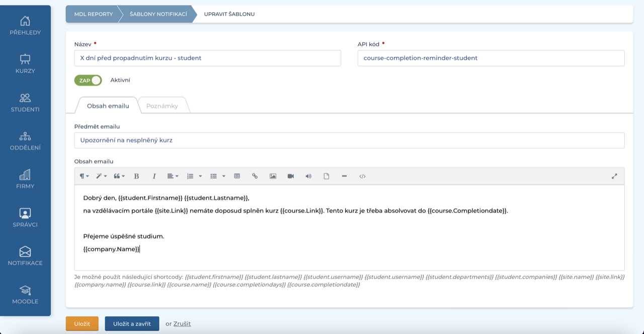Click the insert link icon
The height and width of the screenshot is (334, 644).
click(x=255, y=176)
